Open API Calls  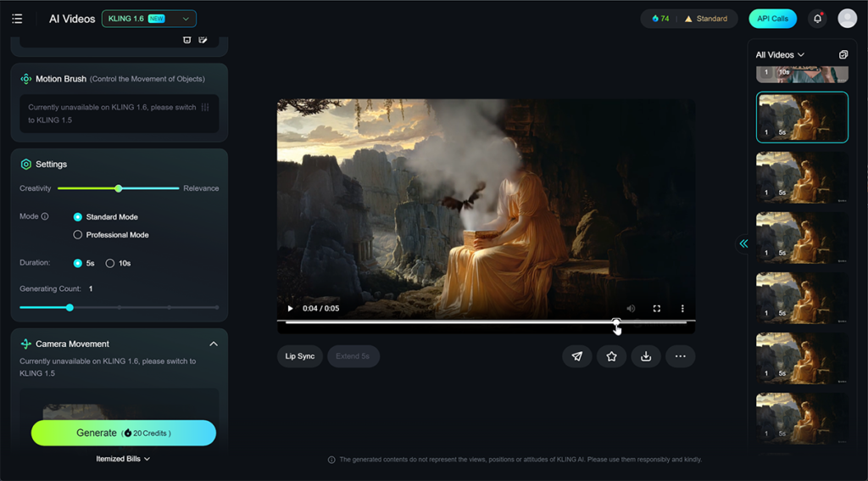click(773, 19)
